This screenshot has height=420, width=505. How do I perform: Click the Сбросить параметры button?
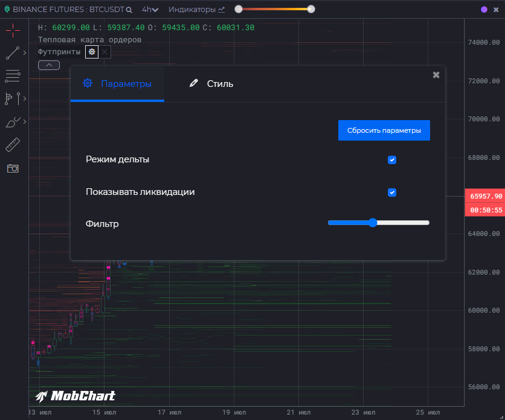click(384, 130)
